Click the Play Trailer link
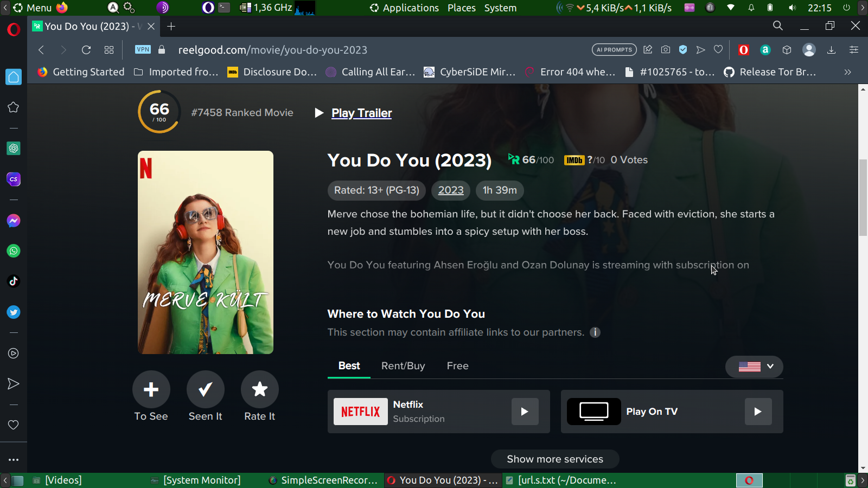This screenshot has height=488, width=868. [x=362, y=113]
